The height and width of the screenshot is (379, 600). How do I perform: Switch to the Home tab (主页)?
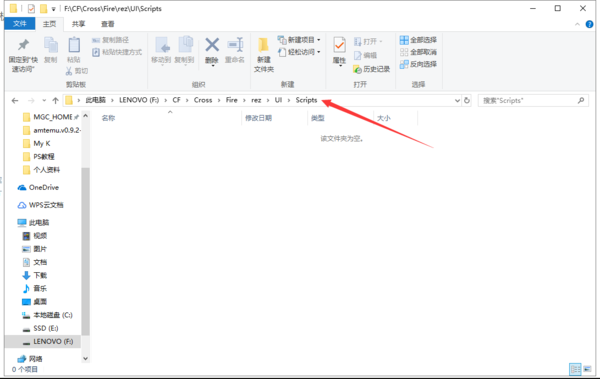[x=49, y=24]
